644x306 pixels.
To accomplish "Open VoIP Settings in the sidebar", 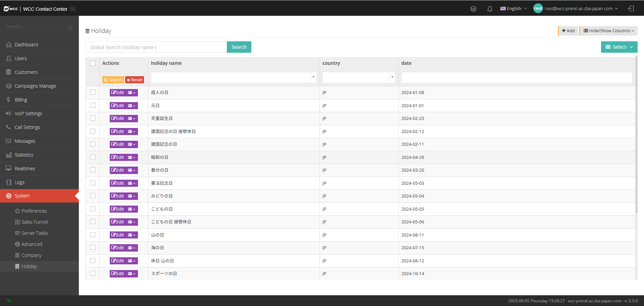I will coord(39,114).
